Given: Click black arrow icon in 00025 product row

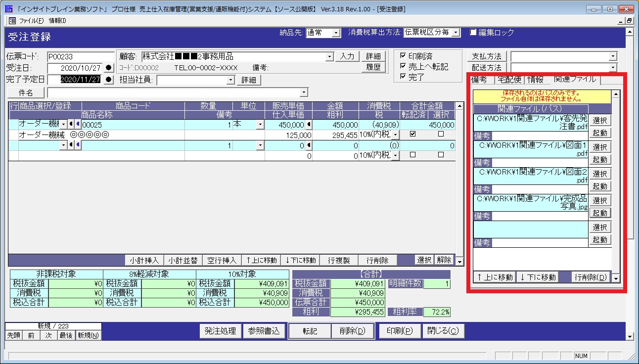Looking at the screenshot, I should [x=71, y=125].
